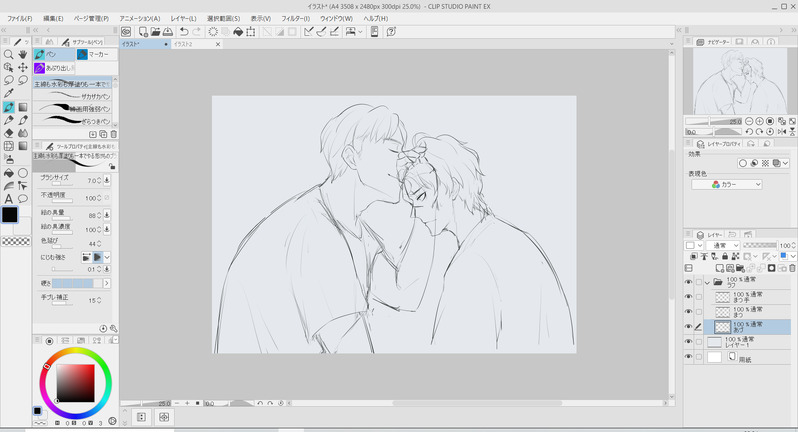This screenshot has width=798, height=432.
Task: Select the Hand move tool
Action: point(23,54)
